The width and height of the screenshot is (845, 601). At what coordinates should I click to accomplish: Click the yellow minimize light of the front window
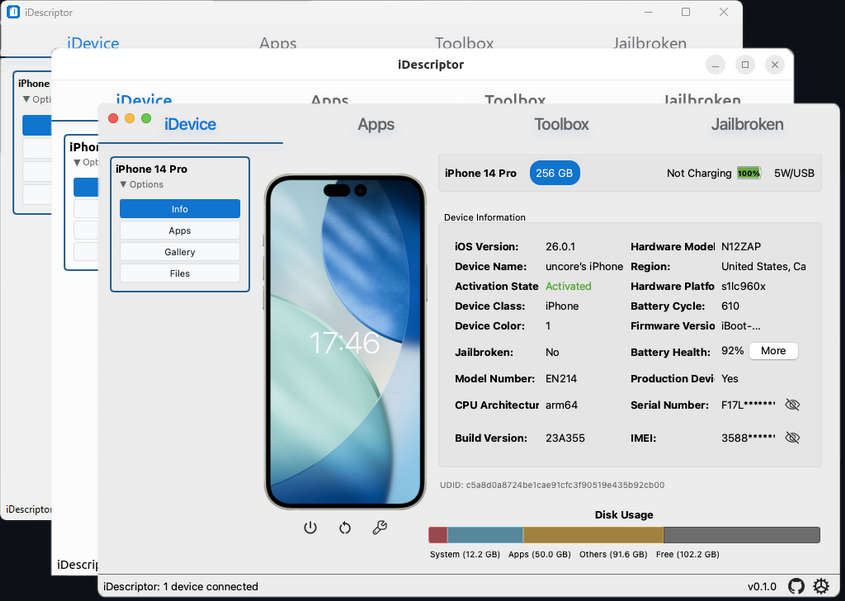pos(130,119)
